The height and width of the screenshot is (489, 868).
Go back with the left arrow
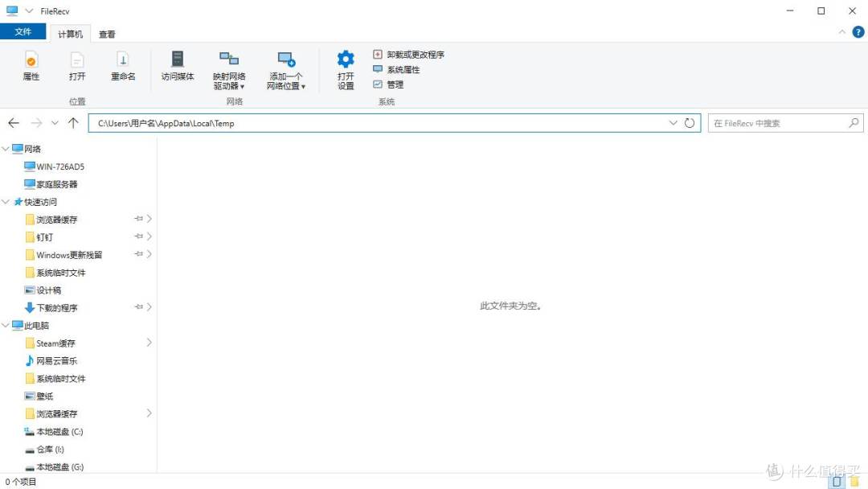[x=14, y=123]
